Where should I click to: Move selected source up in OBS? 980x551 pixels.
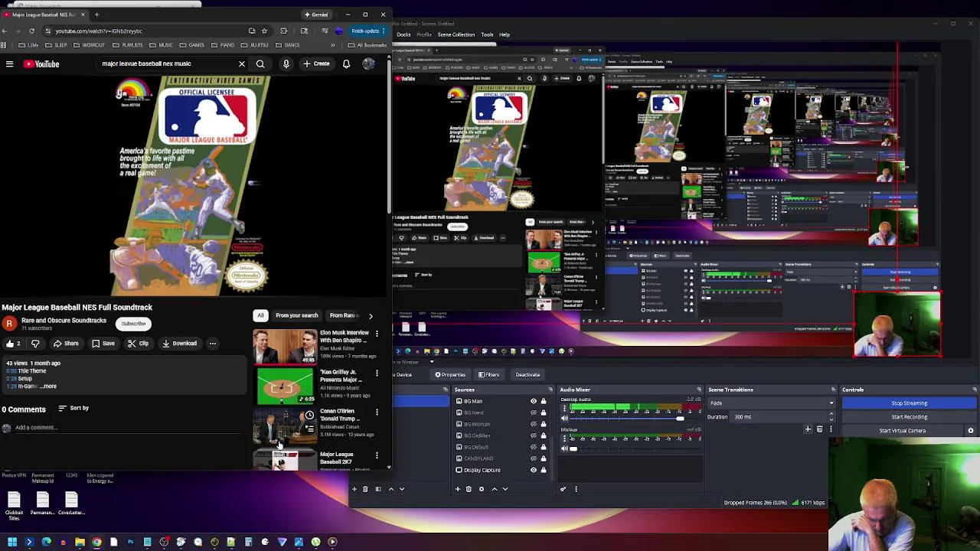(495, 489)
